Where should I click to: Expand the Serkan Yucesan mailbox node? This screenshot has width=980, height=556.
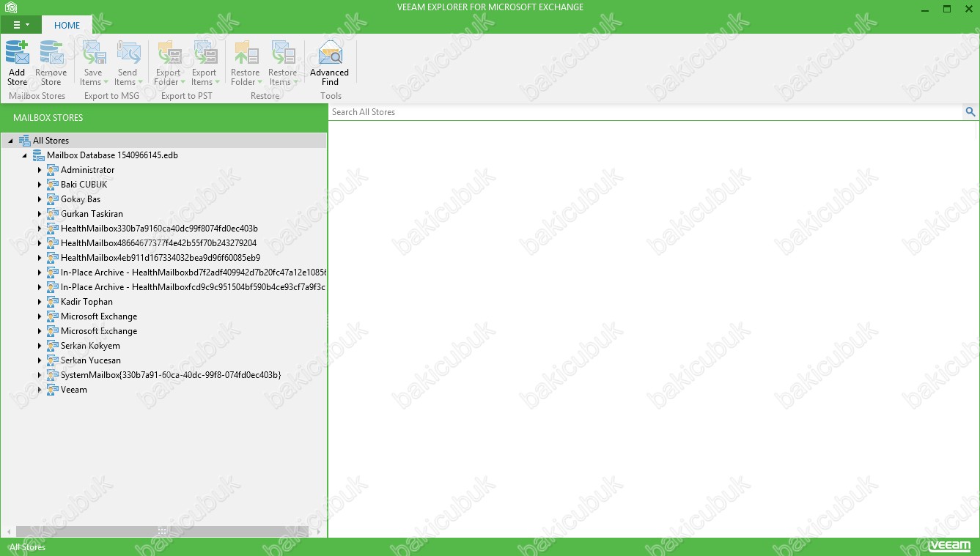(x=40, y=360)
